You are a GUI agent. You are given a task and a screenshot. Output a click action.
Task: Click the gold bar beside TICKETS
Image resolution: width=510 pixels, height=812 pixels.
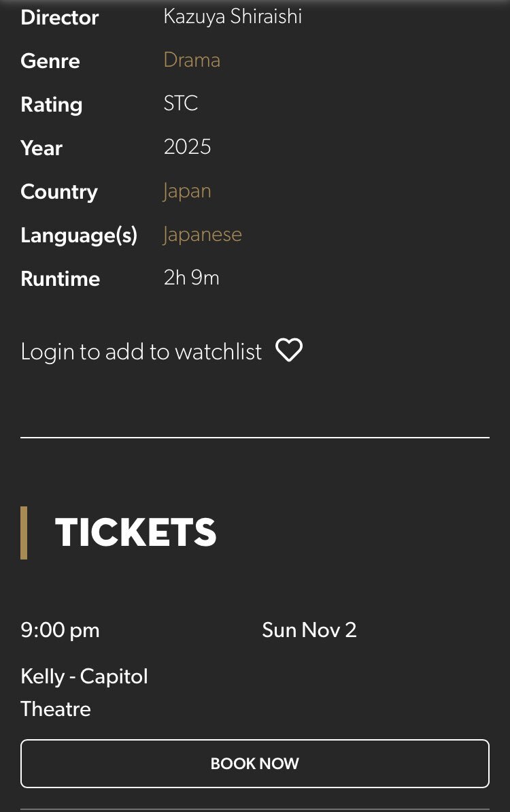coord(24,532)
